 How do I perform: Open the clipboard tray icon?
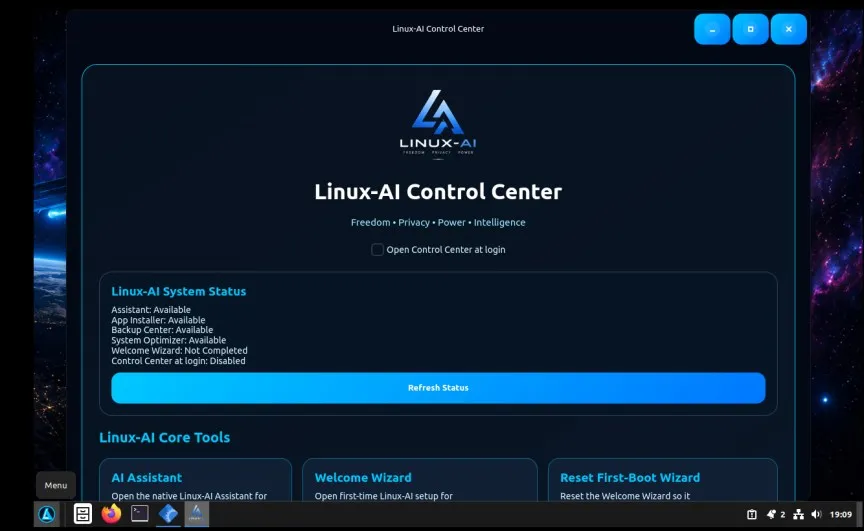point(752,514)
